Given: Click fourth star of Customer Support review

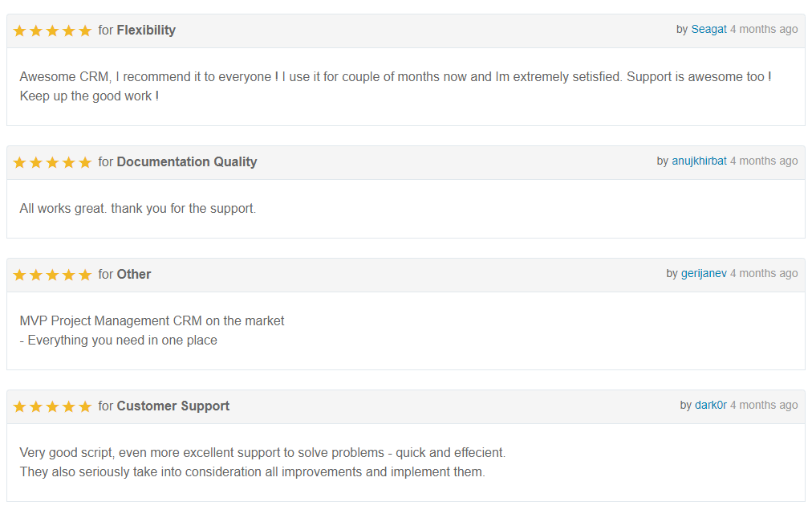Looking at the screenshot, I should pyautogui.click(x=69, y=406).
